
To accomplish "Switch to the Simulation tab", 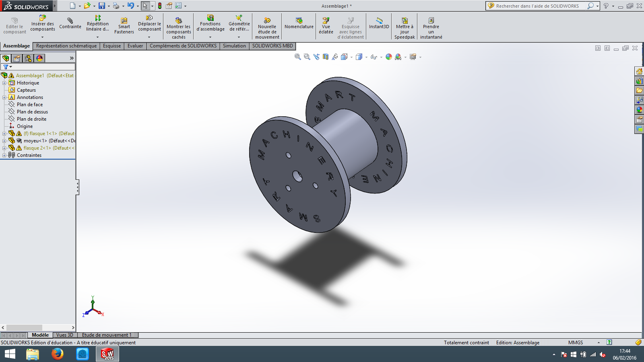I will [234, 46].
